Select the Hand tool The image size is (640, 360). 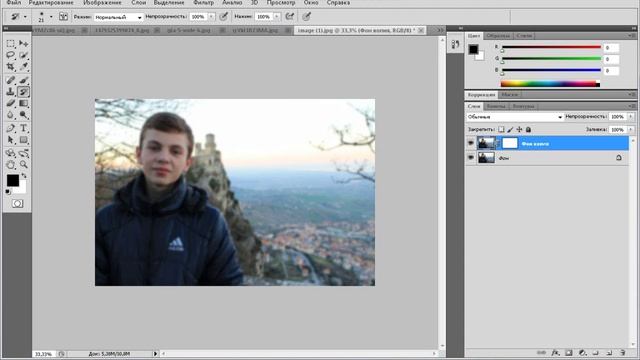tap(11, 164)
